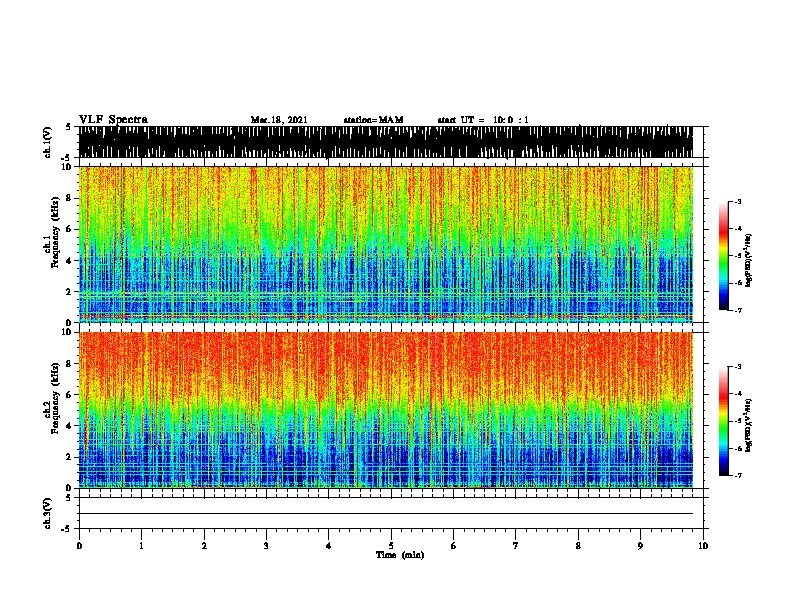The height and width of the screenshot is (612, 792).
Task: Click the "-5" tick on ch.1(V) axis
Action: (66, 158)
